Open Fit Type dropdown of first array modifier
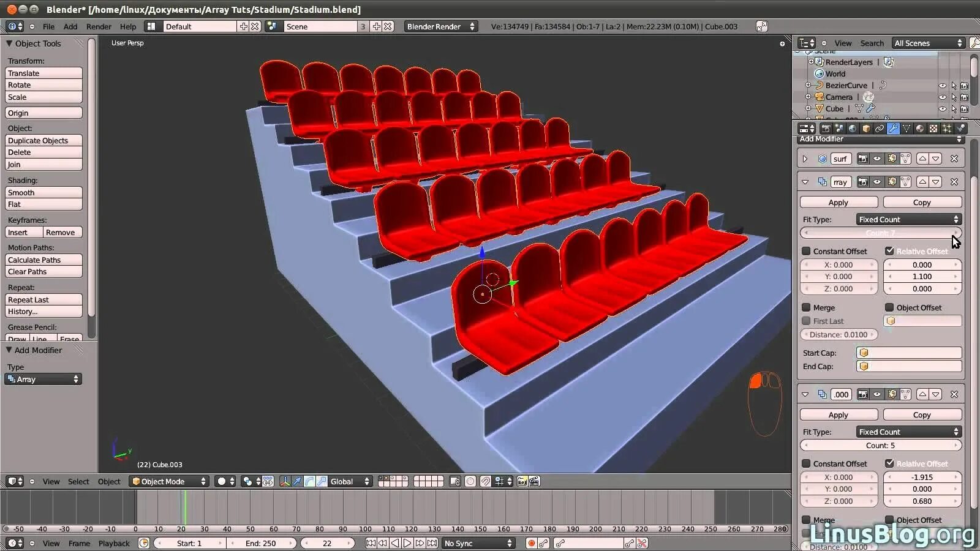Viewport: 980px width, 551px height. (908, 219)
